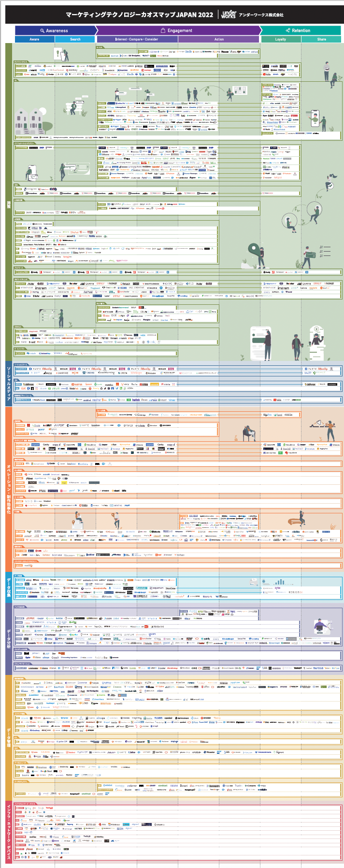Screen dimensions: 344x868
Task: Click the cyan データ収集 side label
Action: click(9, 587)
